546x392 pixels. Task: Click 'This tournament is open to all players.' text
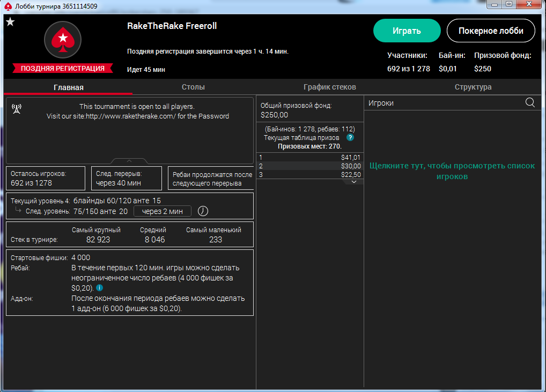click(x=137, y=107)
